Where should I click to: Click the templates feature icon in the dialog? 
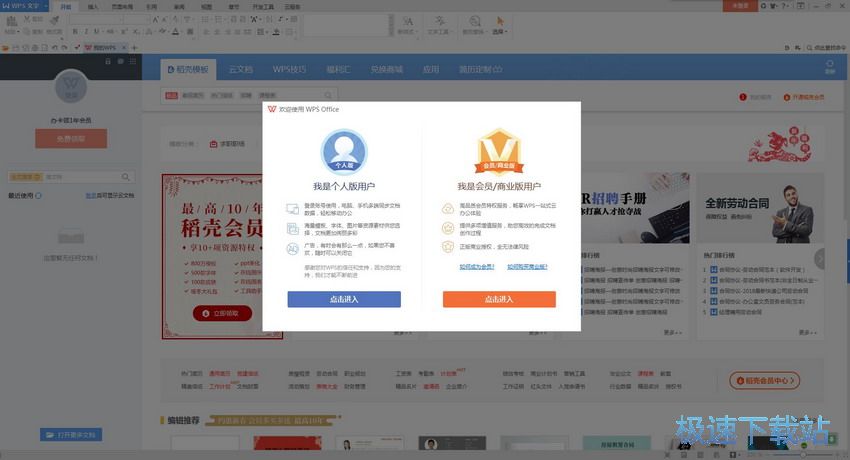click(293, 229)
